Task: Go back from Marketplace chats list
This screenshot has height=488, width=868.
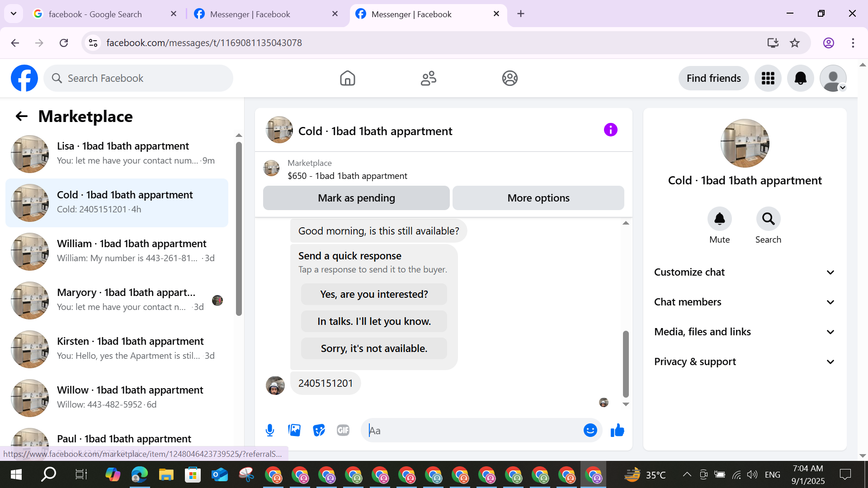Action: (21, 117)
